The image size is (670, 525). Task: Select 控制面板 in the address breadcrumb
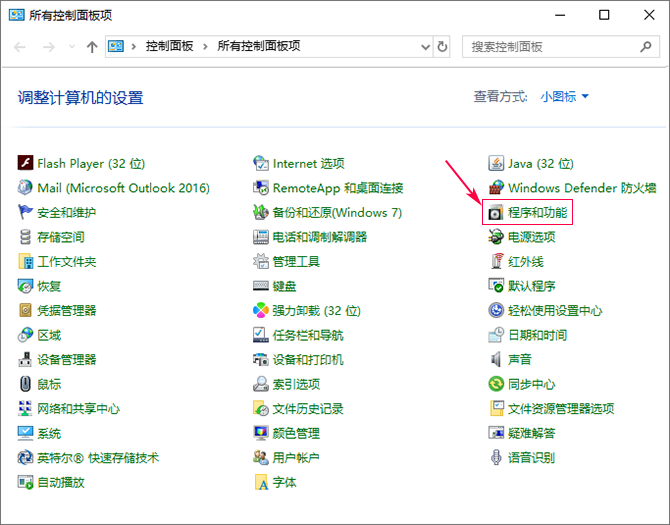point(170,46)
